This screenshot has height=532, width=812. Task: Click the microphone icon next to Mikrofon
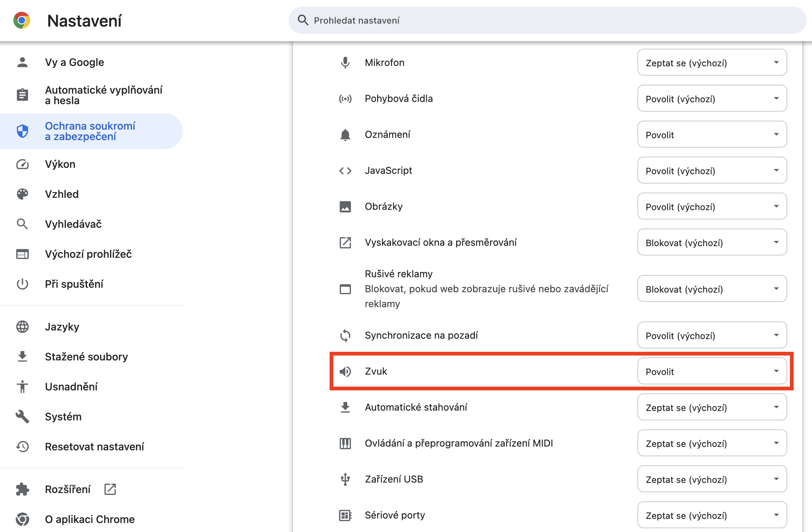coord(345,63)
